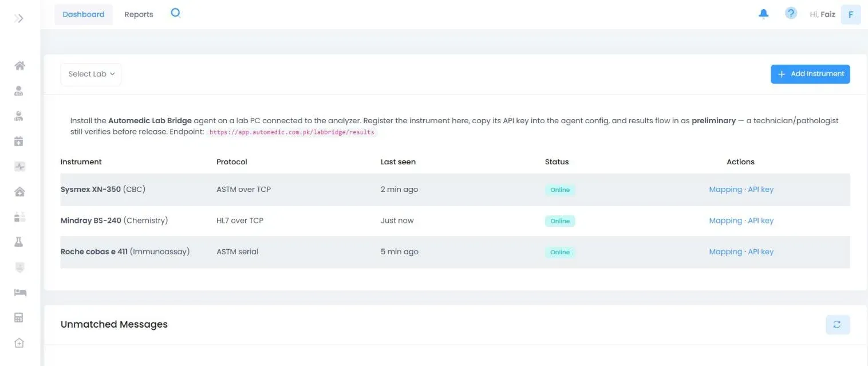Open the Faiz user avatar menu
The image size is (868, 366).
851,14
